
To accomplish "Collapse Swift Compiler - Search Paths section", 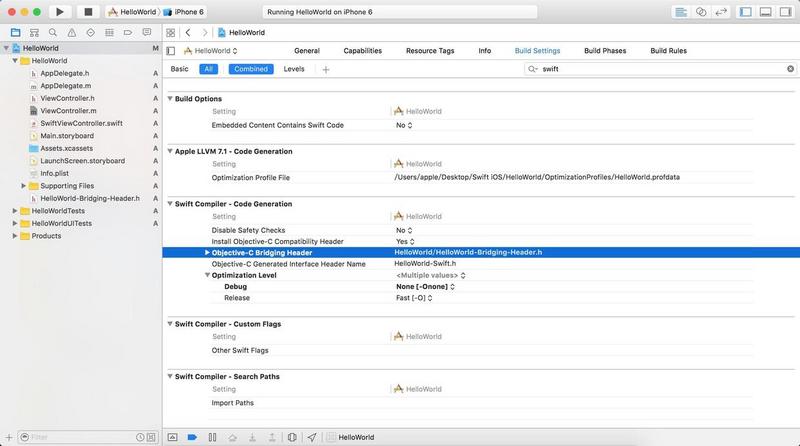I will point(170,376).
